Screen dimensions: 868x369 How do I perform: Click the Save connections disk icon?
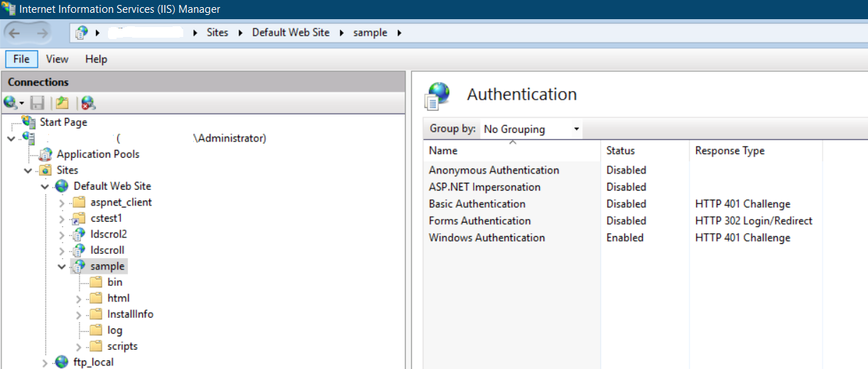click(x=37, y=103)
